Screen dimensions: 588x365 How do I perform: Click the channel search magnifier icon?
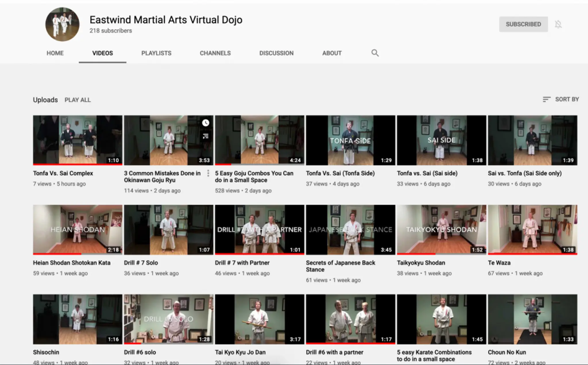[x=375, y=53]
